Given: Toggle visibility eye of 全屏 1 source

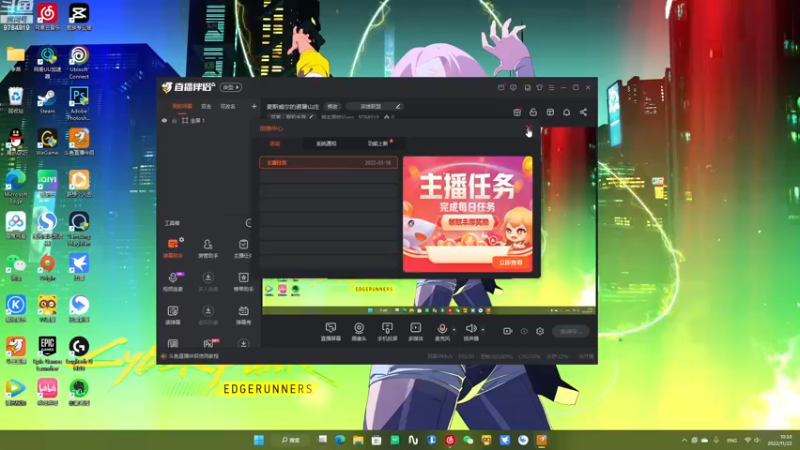Looking at the screenshot, I should tap(164, 120).
